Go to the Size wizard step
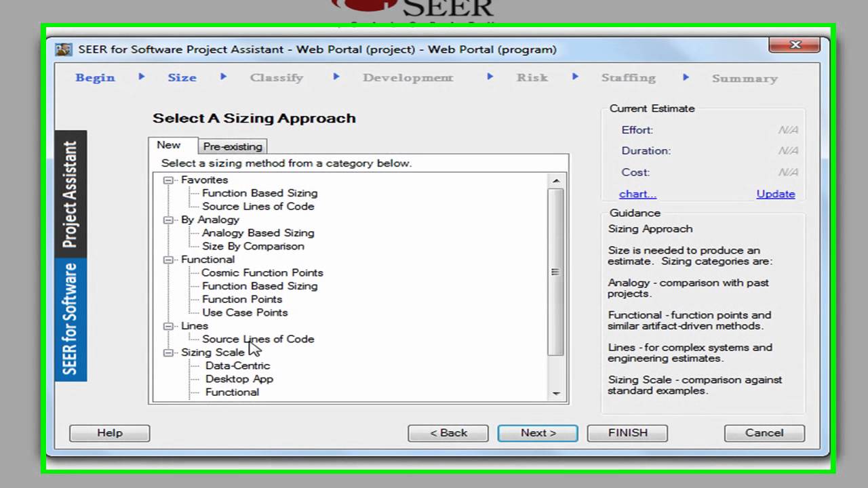 click(182, 77)
